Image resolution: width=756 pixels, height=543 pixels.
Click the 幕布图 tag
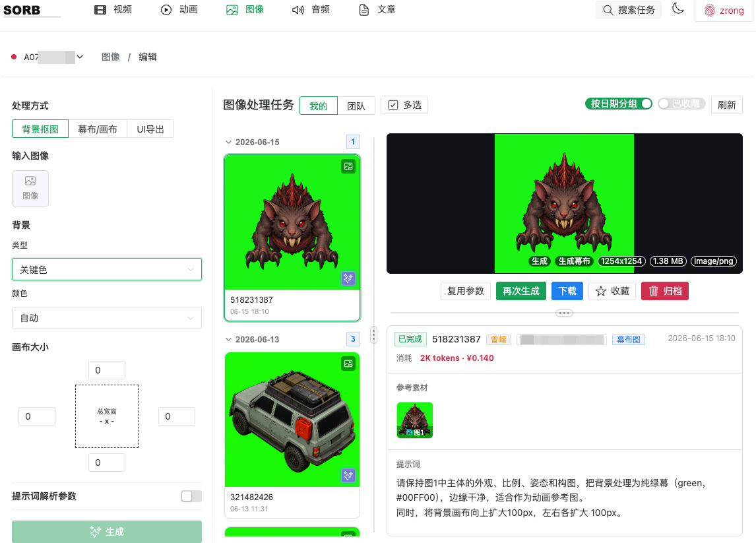[x=628, y=340]
